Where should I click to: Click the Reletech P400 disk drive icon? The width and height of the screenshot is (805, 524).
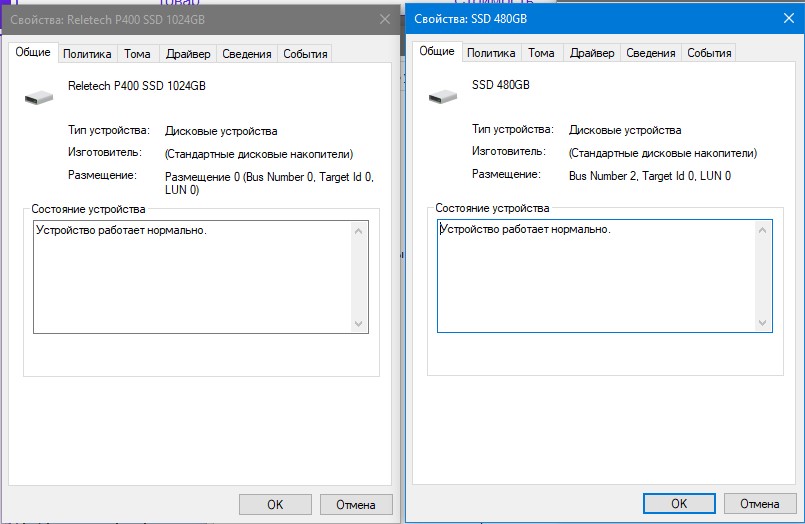click(x=39, y=96)
